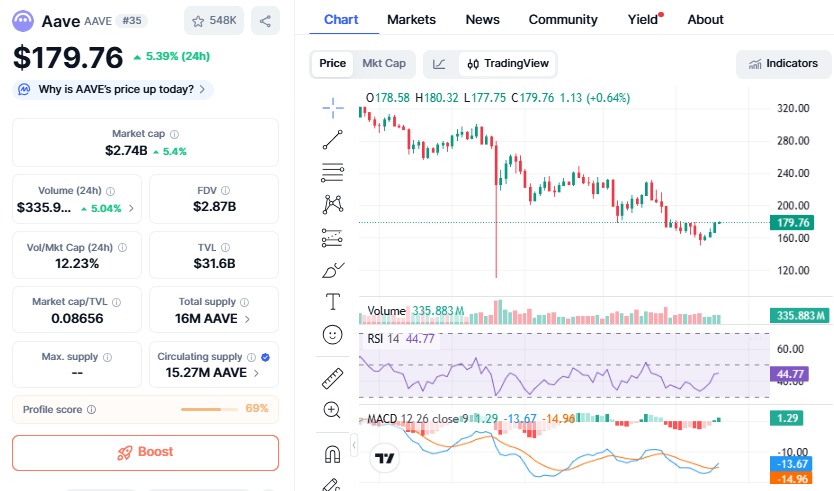Open the Markets tab

pyautogui.click(x=411, y=19)
